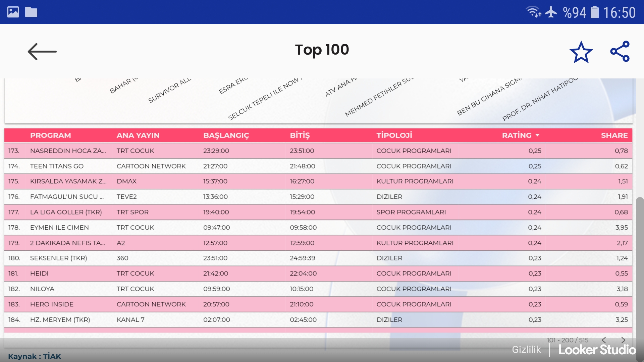Image resolution: width=644 pixels, height=362 pixels.
Task: Select the NILOYA program cell
Action: pos(42,289)
